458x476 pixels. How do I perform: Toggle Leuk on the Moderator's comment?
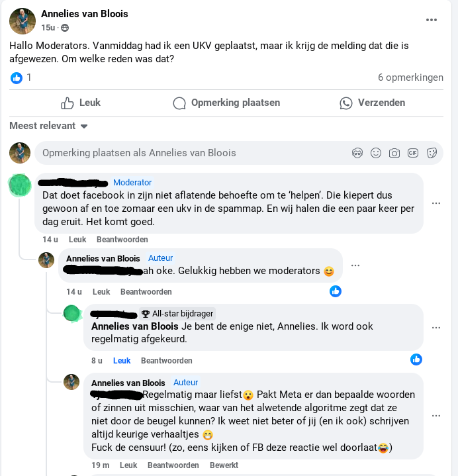[77, 240]
